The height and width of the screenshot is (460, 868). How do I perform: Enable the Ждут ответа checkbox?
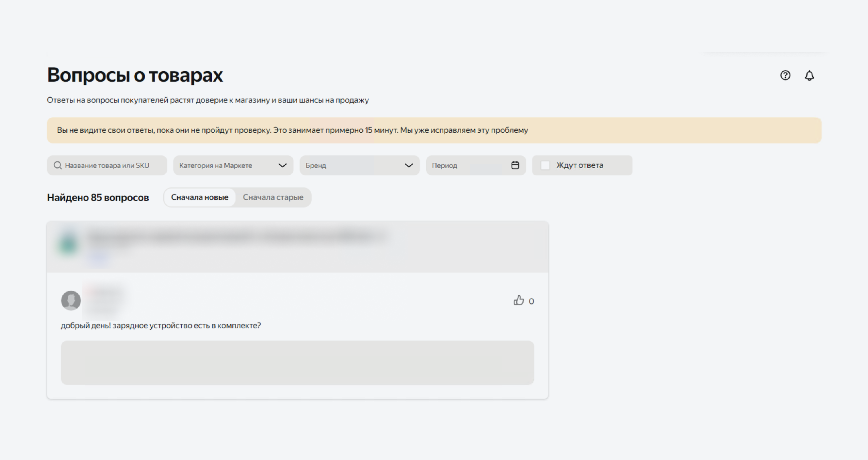545,165
